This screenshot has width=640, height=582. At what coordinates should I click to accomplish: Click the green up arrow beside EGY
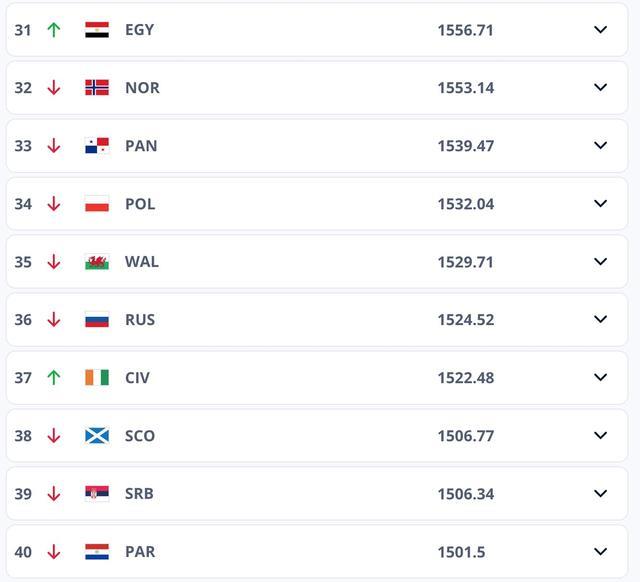tap(54, 30)
